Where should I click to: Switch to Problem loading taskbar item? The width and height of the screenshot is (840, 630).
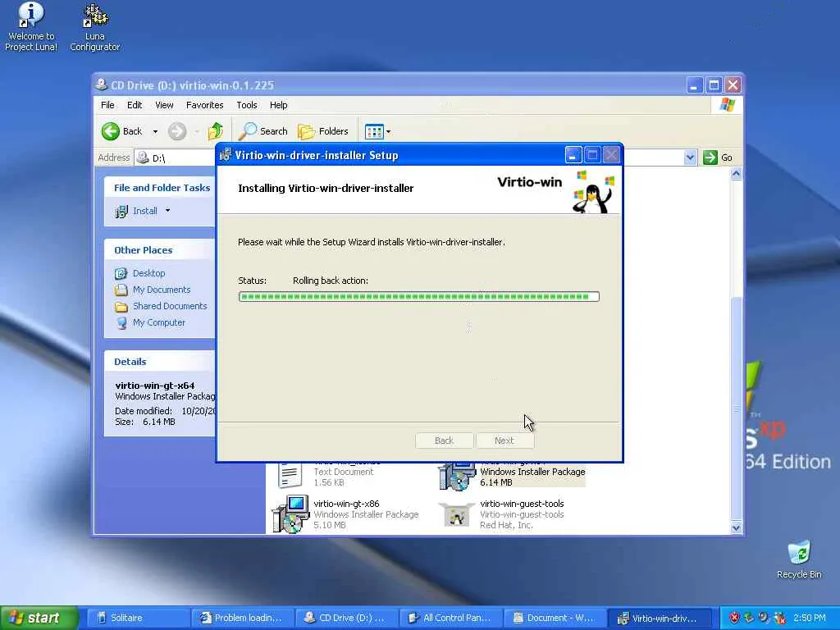tap(242, 618)
